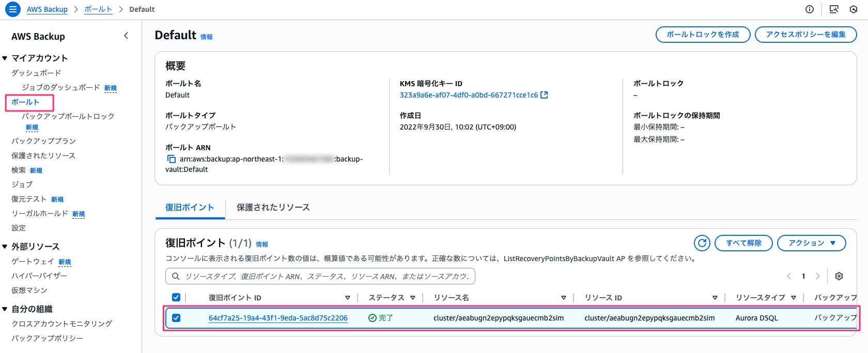Click the 作成日 date value 2022年9月30日
This screenshot has width=868, height=353.
click(x=458, y=127)
